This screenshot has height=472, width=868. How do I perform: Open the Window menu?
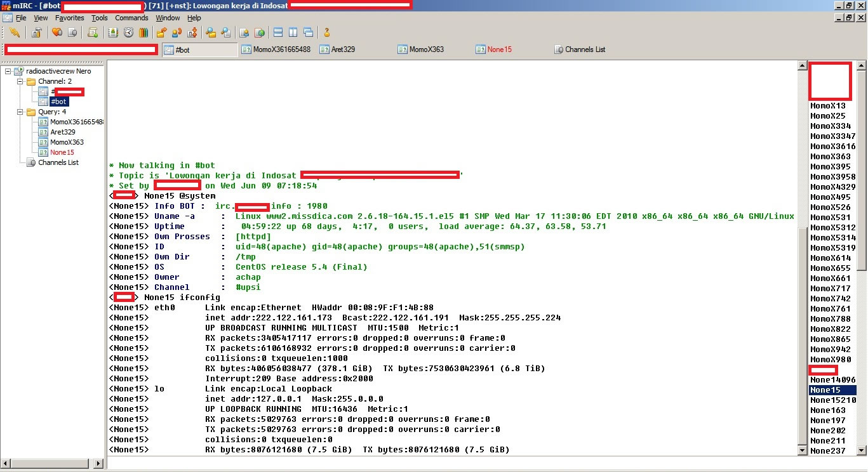pos(168,18)
